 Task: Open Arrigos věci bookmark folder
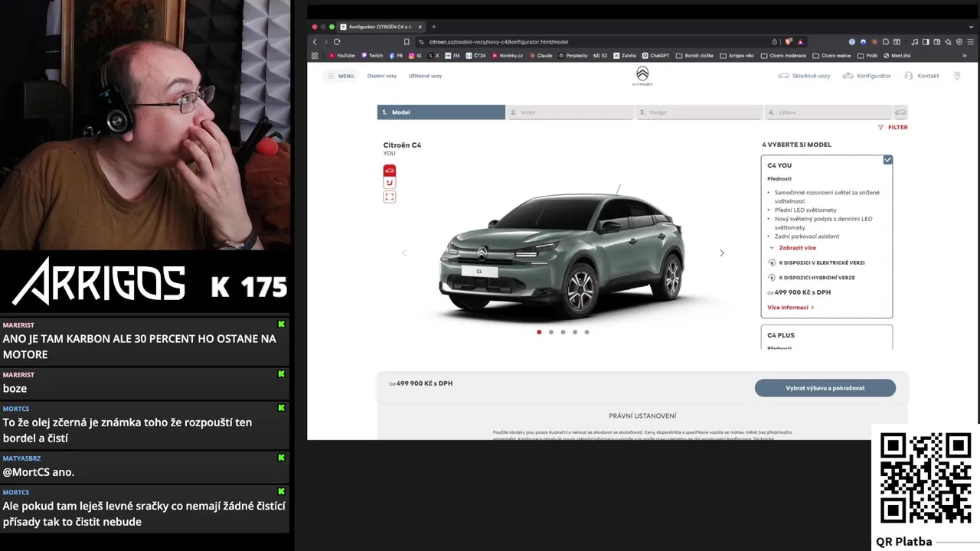click(x=737, y=55)
